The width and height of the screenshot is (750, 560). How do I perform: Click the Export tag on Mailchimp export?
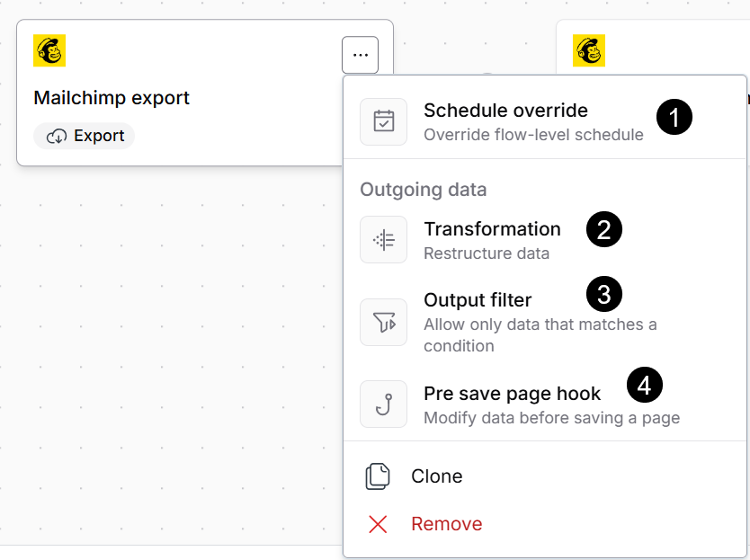[85, 137]
